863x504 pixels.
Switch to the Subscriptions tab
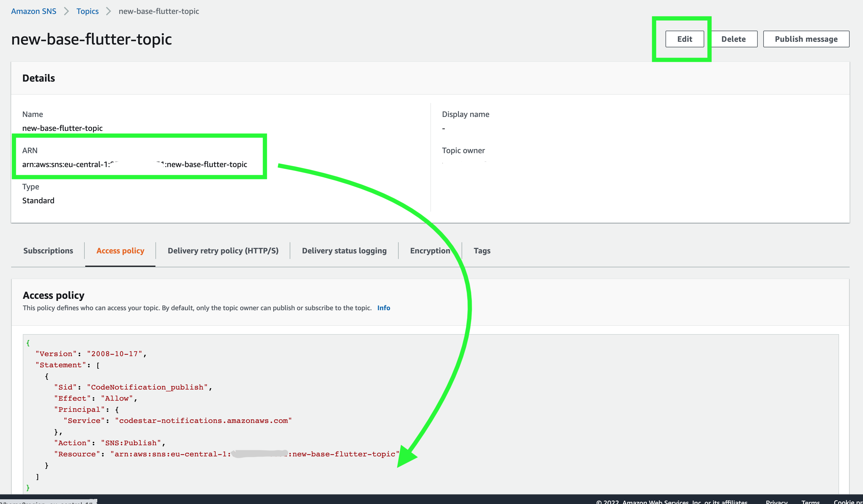(x=48, y=251)
